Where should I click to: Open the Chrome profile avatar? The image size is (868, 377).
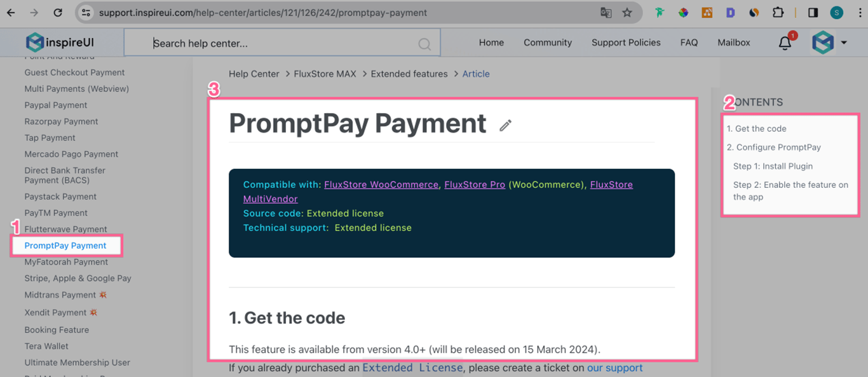836,13
